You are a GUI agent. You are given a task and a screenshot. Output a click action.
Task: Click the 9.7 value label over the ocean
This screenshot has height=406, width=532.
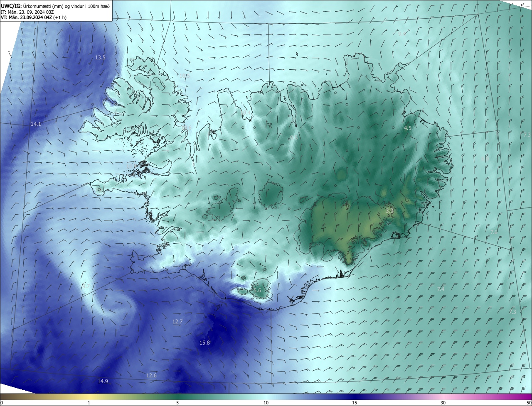(x=86, y=286)
